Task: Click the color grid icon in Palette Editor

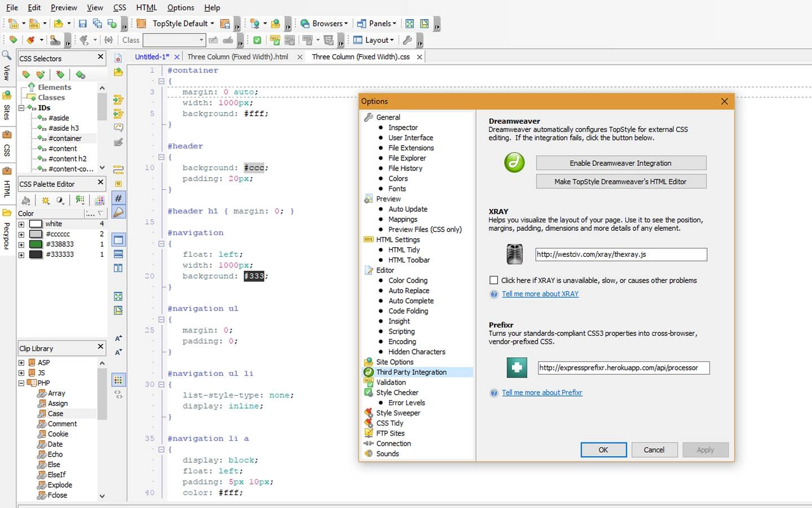Action: (100, 200)
